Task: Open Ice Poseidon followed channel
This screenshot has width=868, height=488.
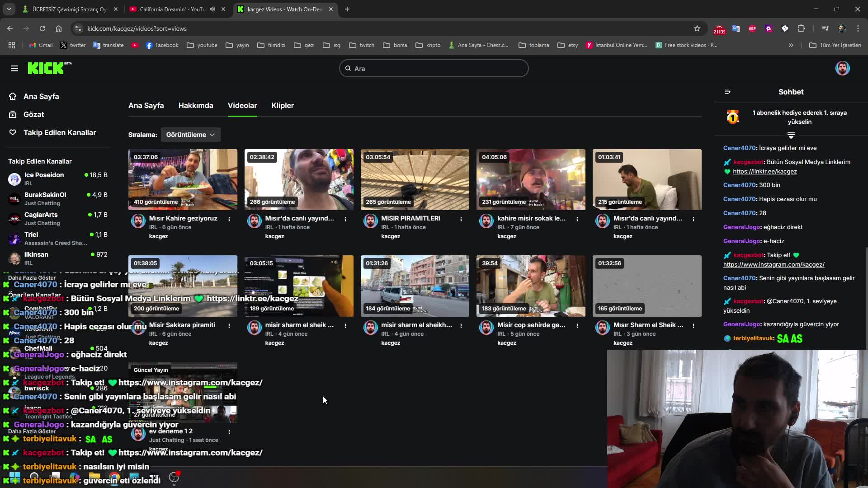Action: (58, 179)
